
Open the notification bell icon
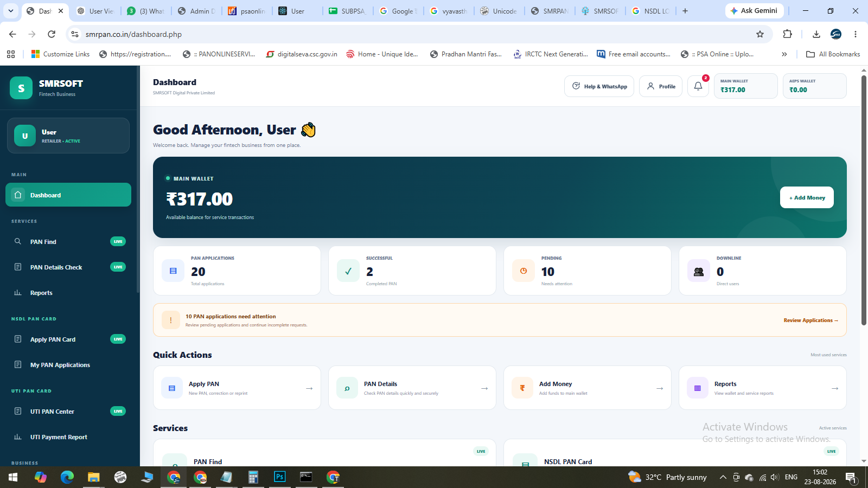698,86
